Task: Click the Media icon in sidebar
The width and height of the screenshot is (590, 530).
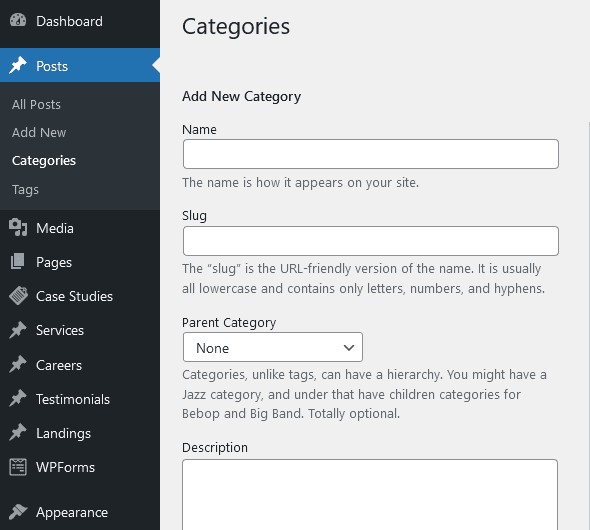Action: click(18, 228)
